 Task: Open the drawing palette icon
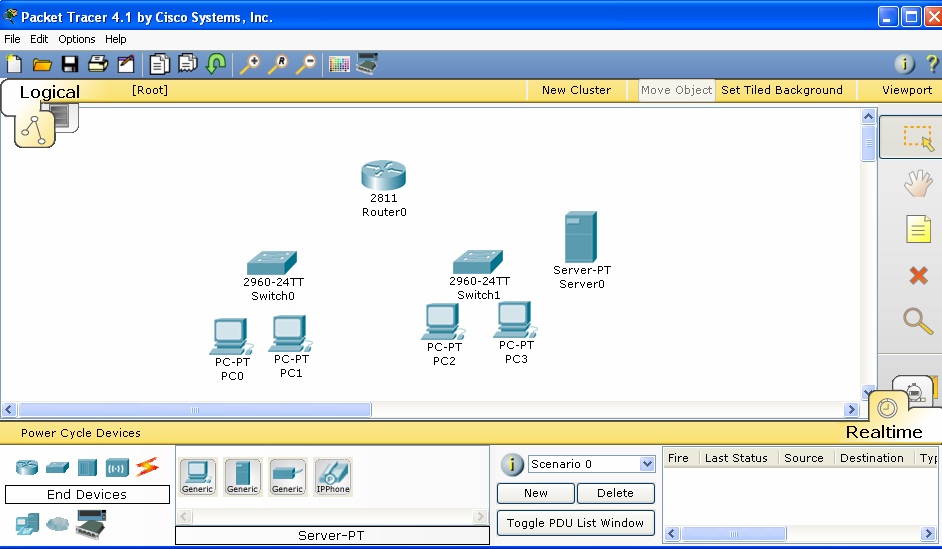coord(339,64)
